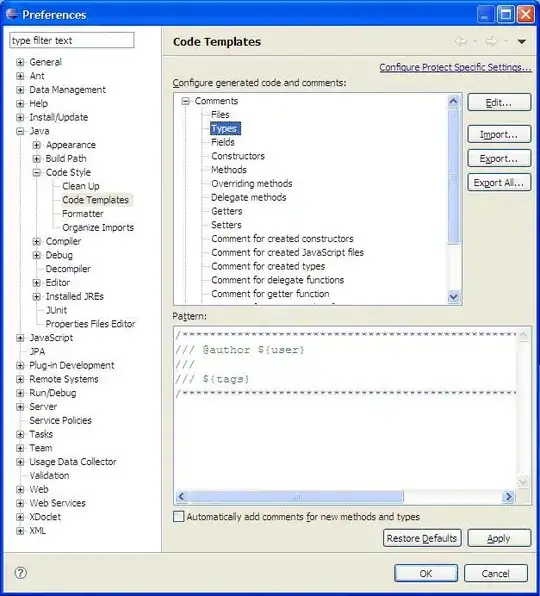Click the Export... button
This screenshot has height=596, width=540.
(499, 158)
